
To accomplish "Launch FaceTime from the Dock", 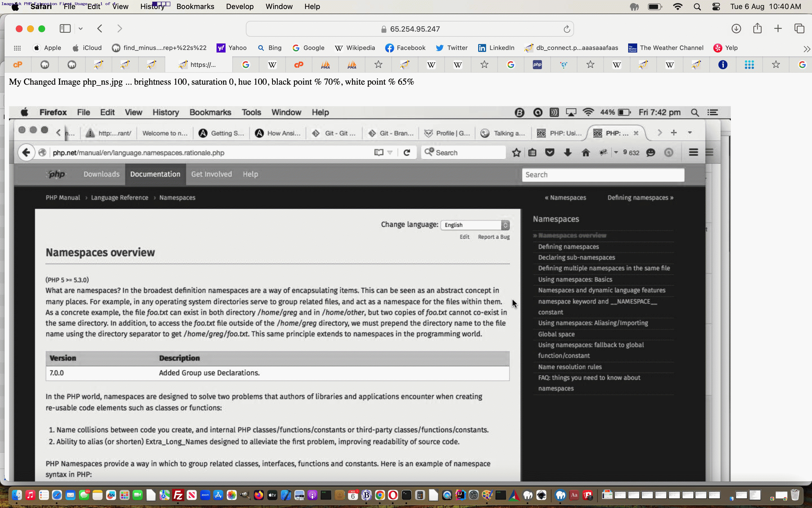I will pyautogui.click(x=138, y=495).
